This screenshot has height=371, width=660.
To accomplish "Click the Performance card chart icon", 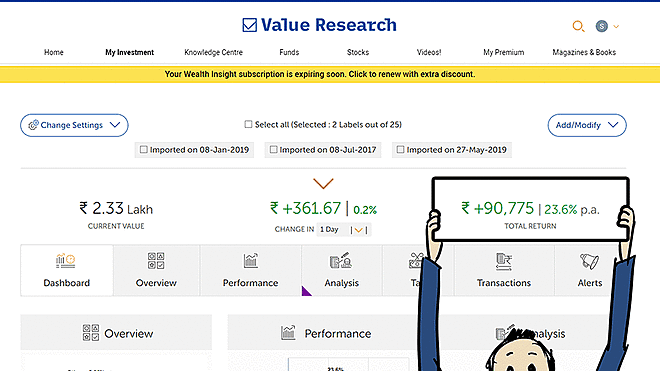I will 288,333.
